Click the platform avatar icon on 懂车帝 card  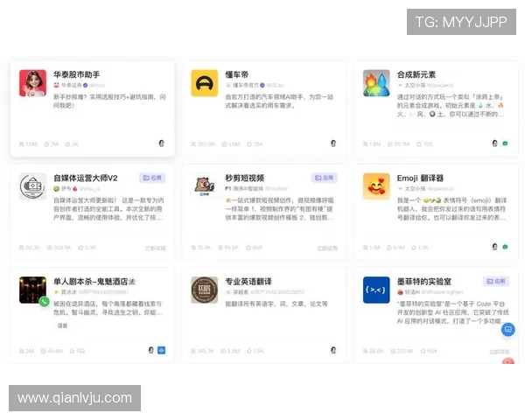point(333,143)
